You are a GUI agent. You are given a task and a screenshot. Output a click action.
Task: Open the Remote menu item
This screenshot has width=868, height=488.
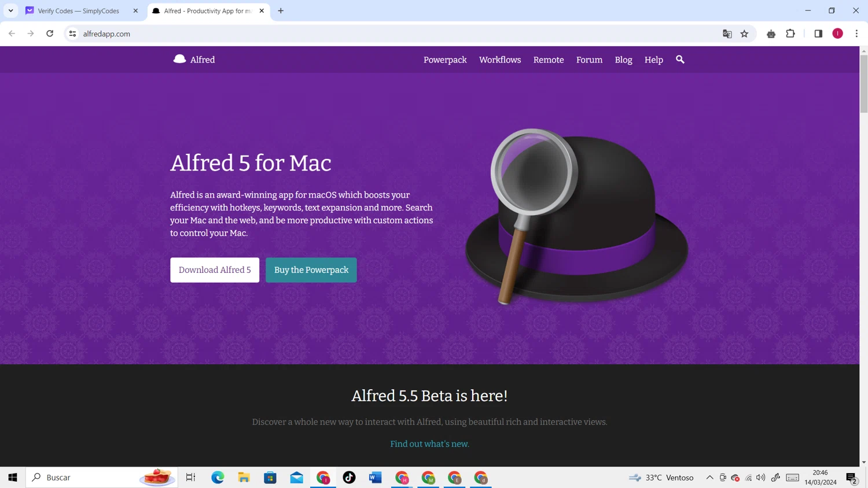coord(549,60)
